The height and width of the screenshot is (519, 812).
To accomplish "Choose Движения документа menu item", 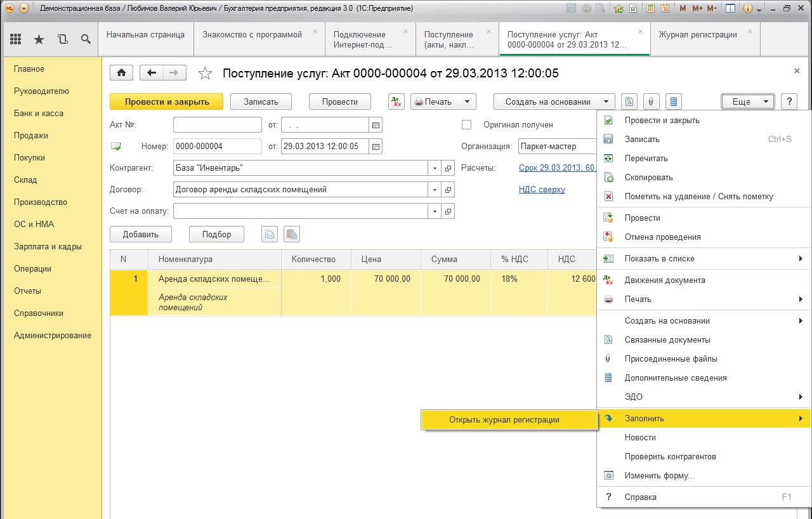I will click(x=704, y=280).
